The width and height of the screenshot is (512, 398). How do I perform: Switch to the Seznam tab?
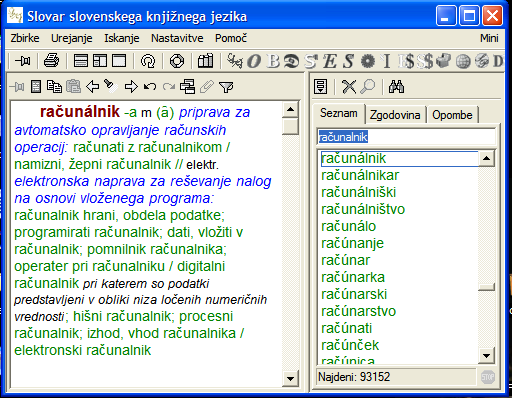coord(339,113)
